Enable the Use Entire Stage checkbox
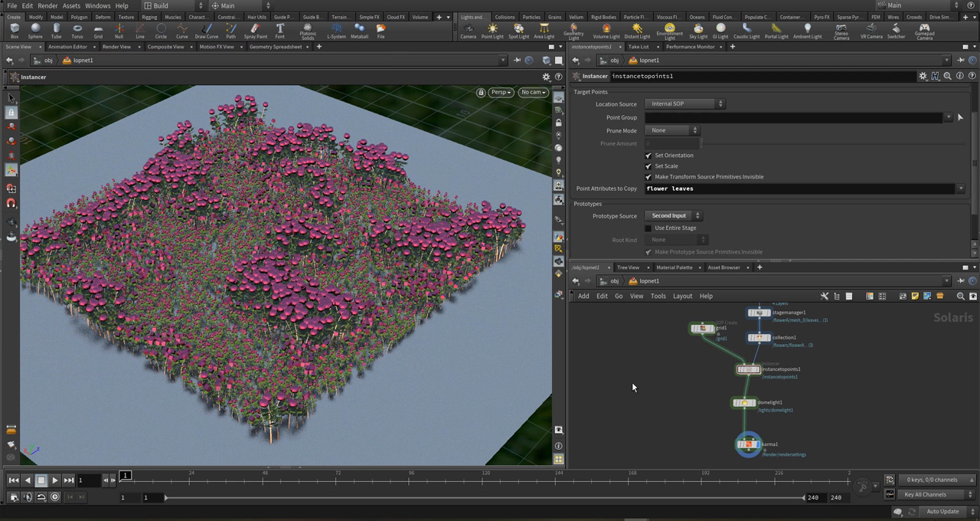980x521 pixels. [x=648, y=228]
